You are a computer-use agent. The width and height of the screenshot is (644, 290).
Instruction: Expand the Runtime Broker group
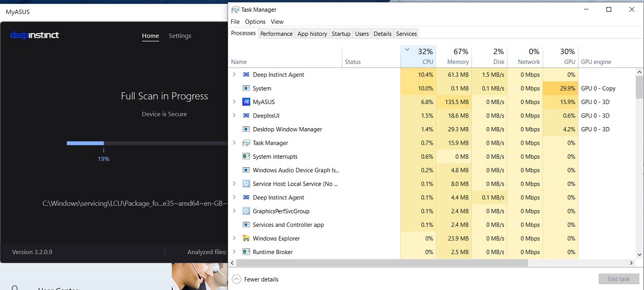(x=234, y=252)
